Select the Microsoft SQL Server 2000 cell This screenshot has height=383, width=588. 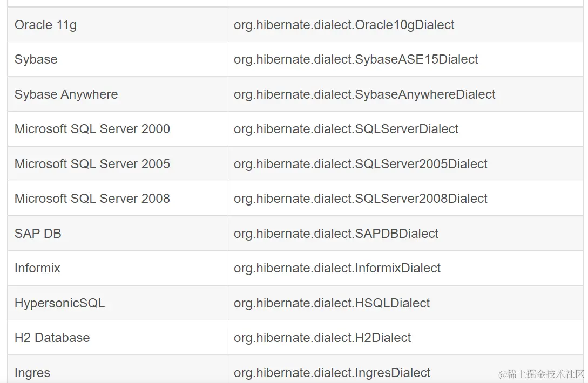[92, 129]
